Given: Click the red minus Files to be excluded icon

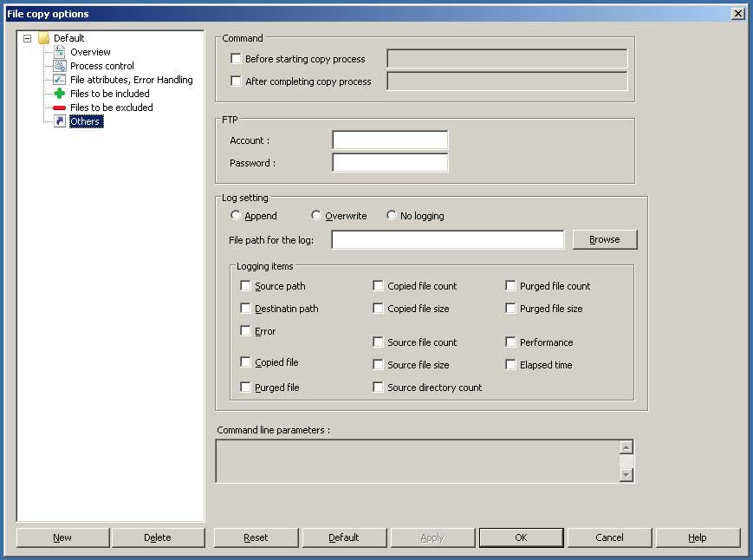Looking at the screenshot, I should pos(59,107).
